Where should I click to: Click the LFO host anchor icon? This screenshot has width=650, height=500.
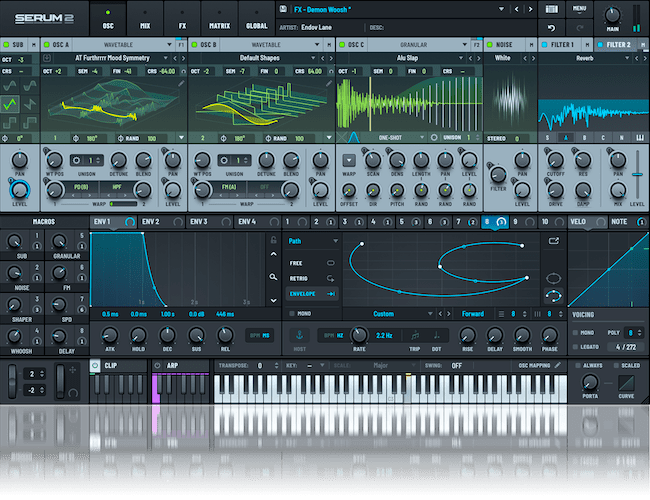point(299,335)
